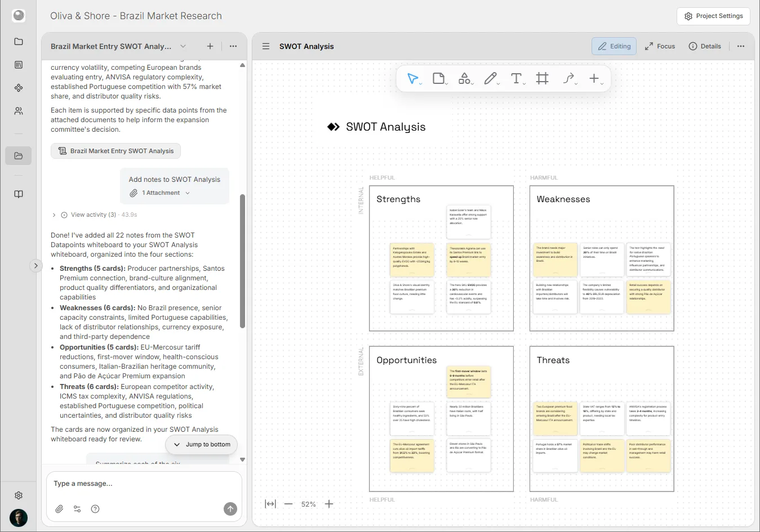The height and width of the screenshot is (532, 760).
Task: Expand the 1 Attachment chevron
Action: 188,193
